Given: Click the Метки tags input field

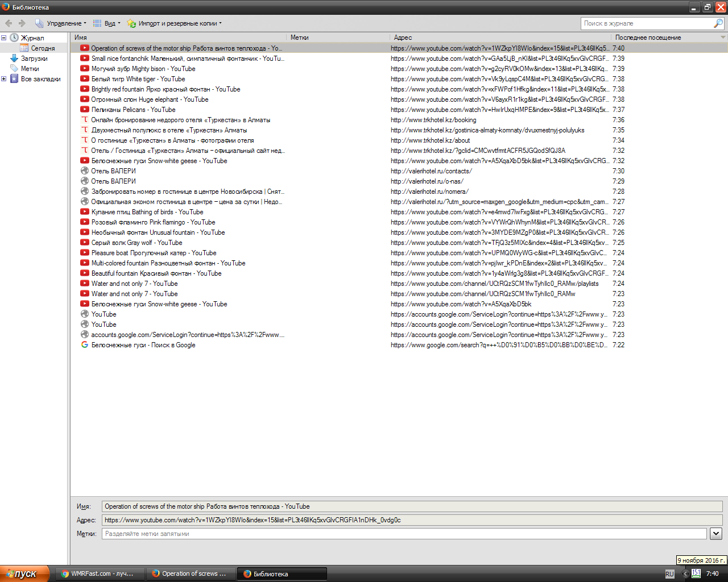Looking at the screenshot, I should click(404, 534).
